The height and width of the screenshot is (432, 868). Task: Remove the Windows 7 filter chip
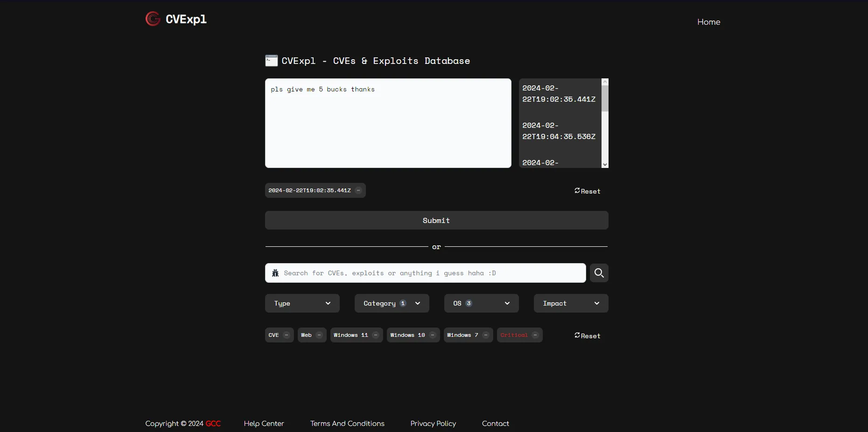(x=486, y=335)
